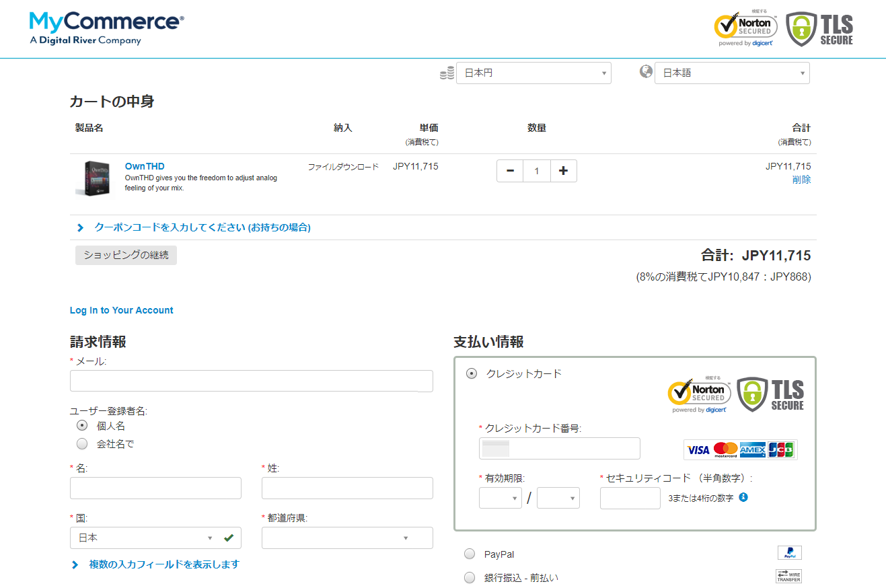Open the 都道府県 prefecture dropdown
The width and height of the screenshot is (886, 588).
pos(347,538)
